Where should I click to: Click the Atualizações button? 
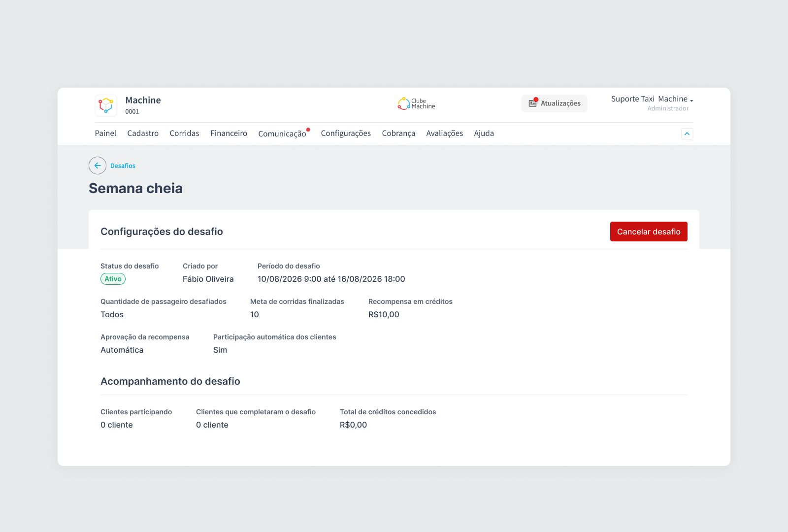pos(555,103)
